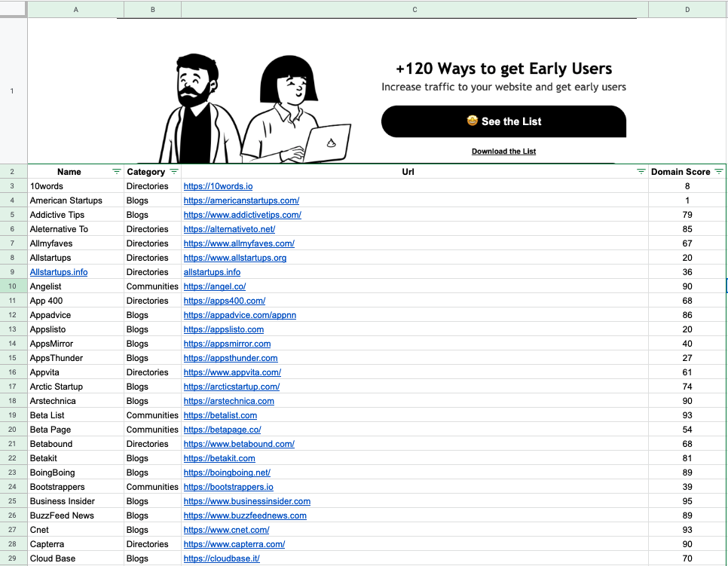Screen dimensions: 728x566
Task: Open the appvita.com link
Action: (232, 372)
